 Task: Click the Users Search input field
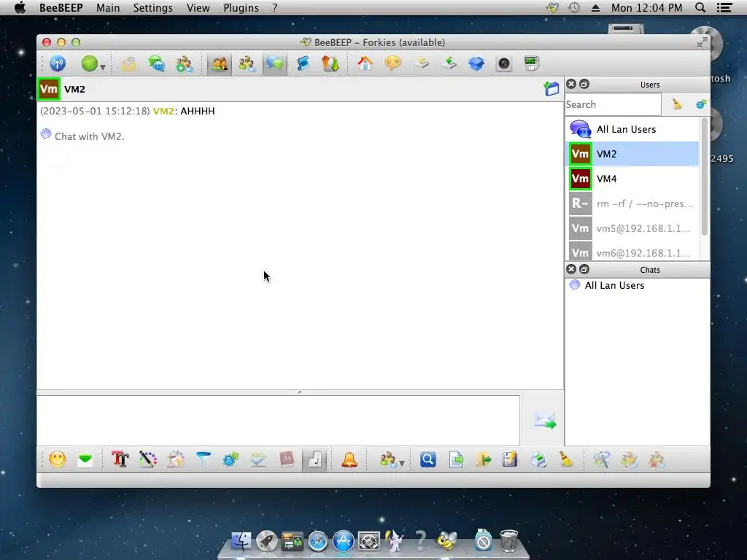pos(613,104)
